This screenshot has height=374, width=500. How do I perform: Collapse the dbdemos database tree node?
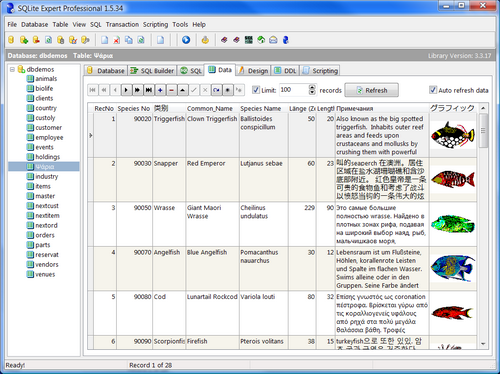pos(12,69)
